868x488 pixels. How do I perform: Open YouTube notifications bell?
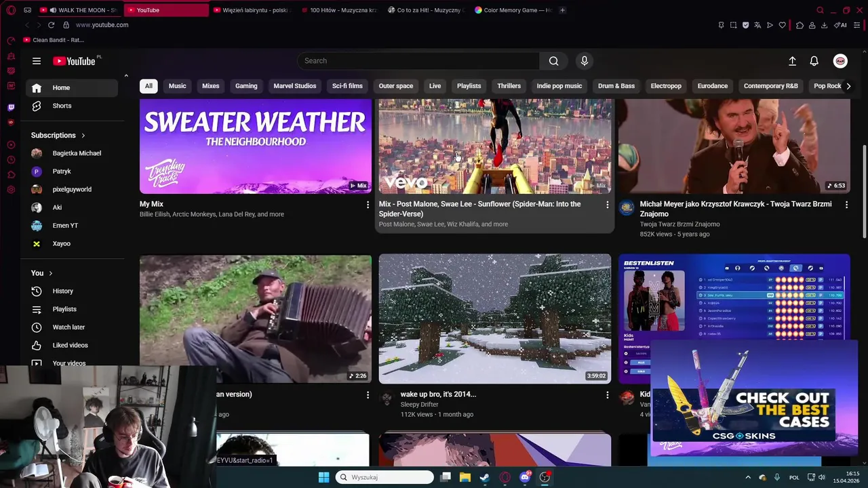[x=814, y=61]
